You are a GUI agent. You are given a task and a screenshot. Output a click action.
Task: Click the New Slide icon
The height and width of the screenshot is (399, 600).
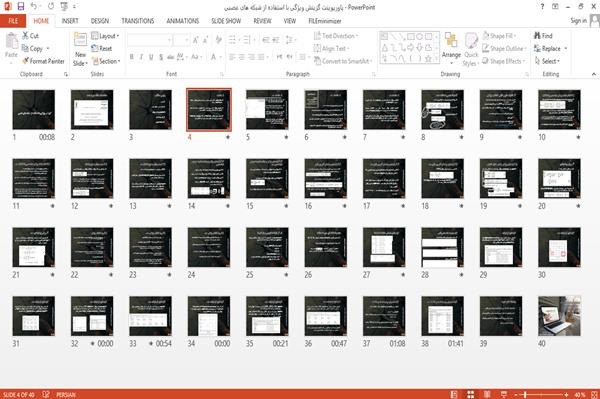(80, 40)
